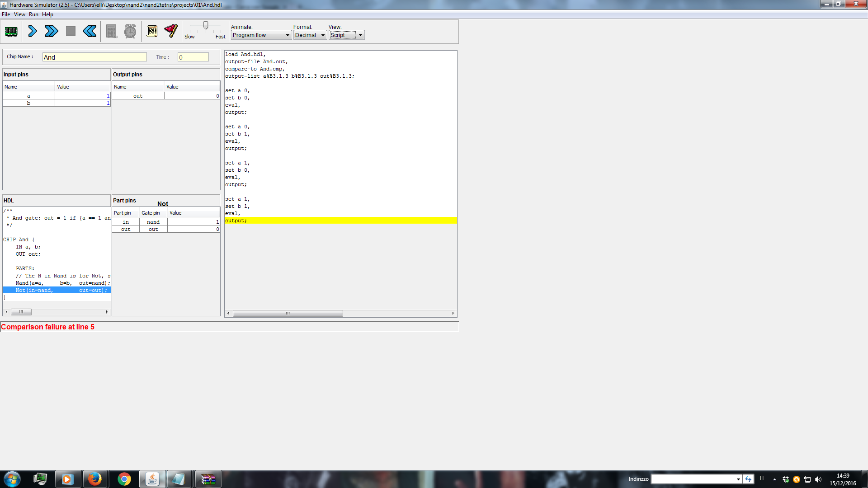Open the Format Decimal dropdown

[310, 35]
